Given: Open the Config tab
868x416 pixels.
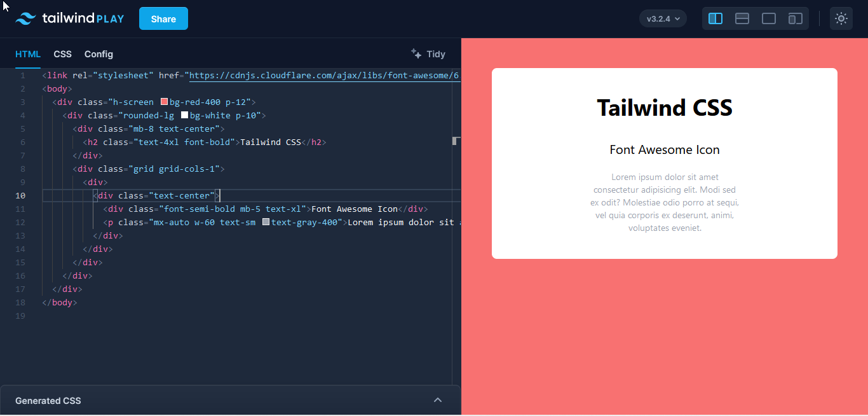Looking at the screenshot, I should (98, 54).
